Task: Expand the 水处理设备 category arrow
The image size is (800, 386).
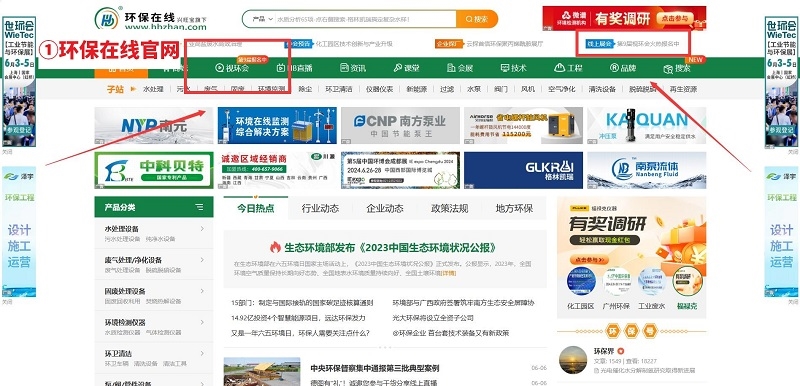Action: [x=202, y=229]
